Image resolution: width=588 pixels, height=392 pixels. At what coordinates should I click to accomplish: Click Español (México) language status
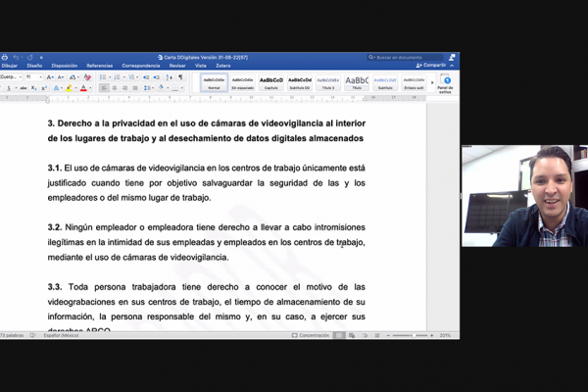tap(61, 335)
